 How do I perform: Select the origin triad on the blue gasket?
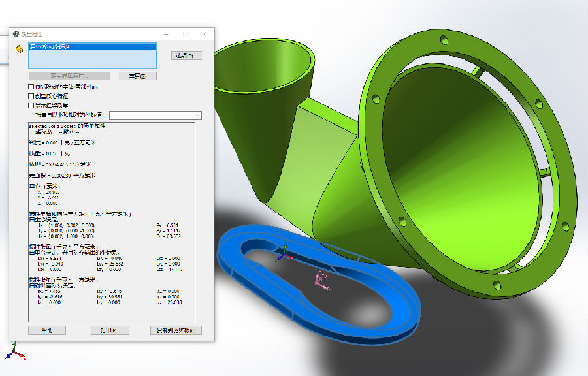coord(282,254)
